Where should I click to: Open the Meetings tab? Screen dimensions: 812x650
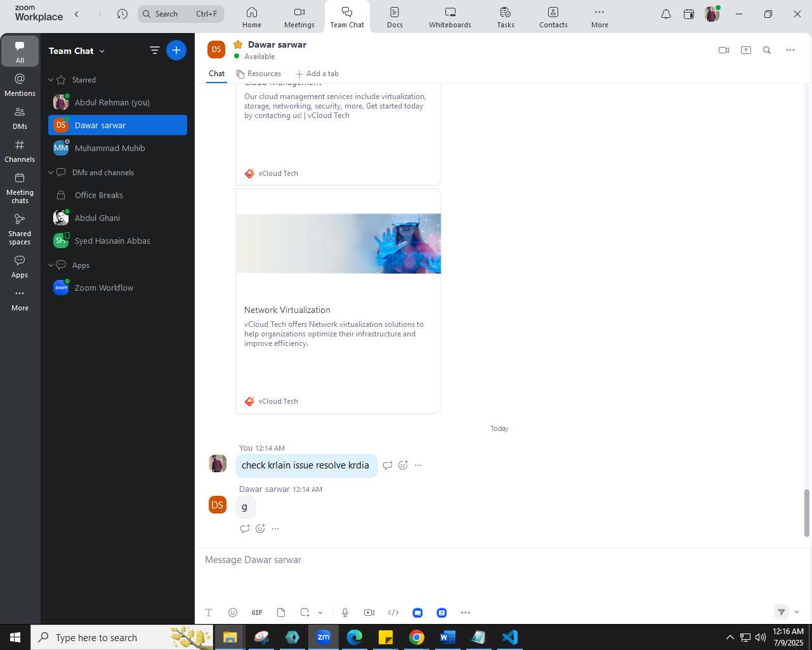click(x=299, y=17)
